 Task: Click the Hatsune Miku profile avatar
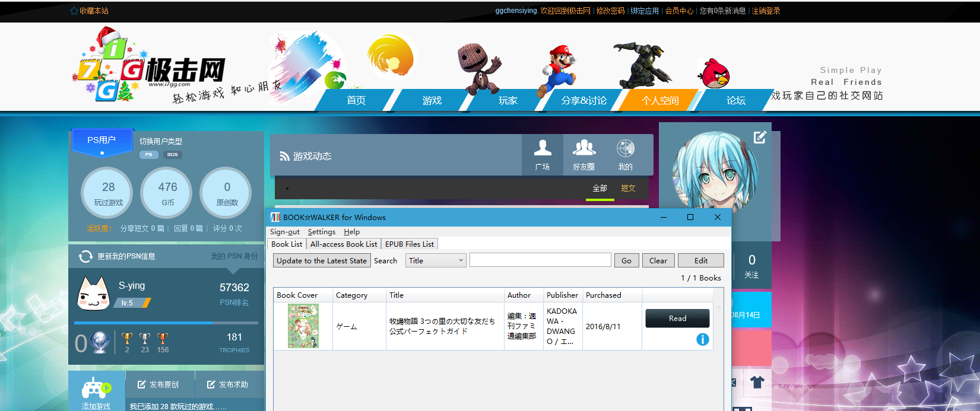point(715,173)
